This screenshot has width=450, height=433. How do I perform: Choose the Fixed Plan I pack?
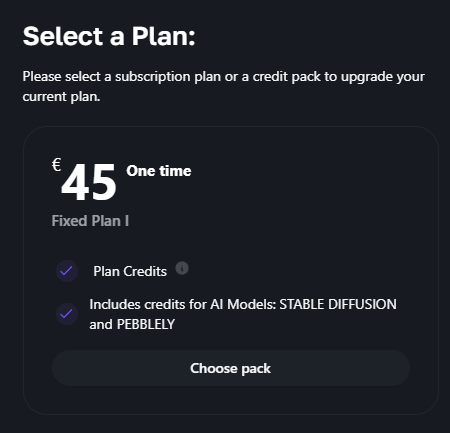point(231,368)
